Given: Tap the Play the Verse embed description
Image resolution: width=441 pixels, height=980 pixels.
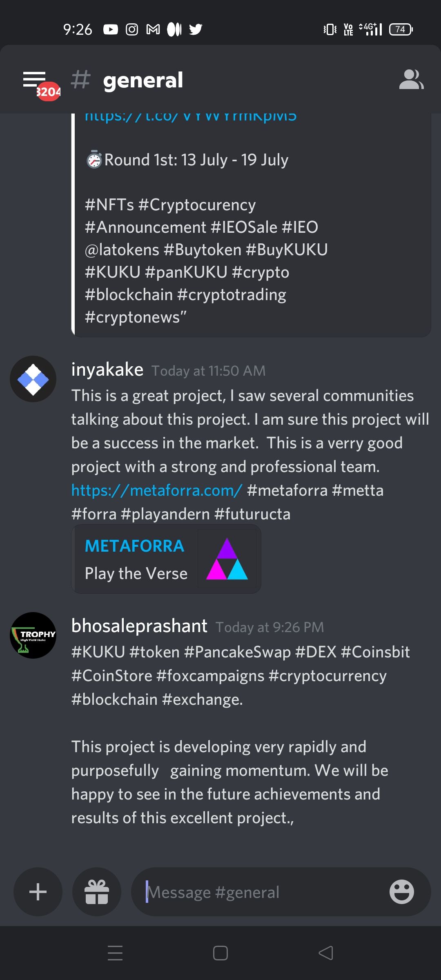Looking at the screenshot, I should [136, 573].
